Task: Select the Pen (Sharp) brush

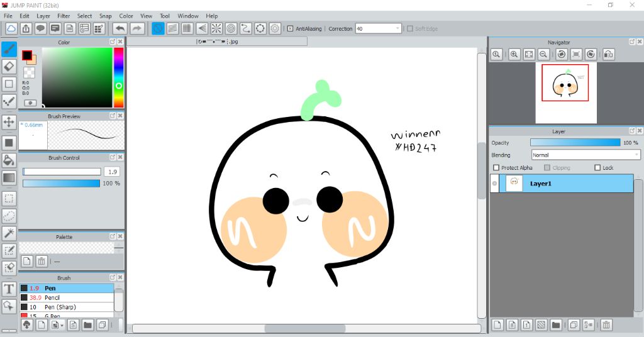Action: tap(67, 307)
